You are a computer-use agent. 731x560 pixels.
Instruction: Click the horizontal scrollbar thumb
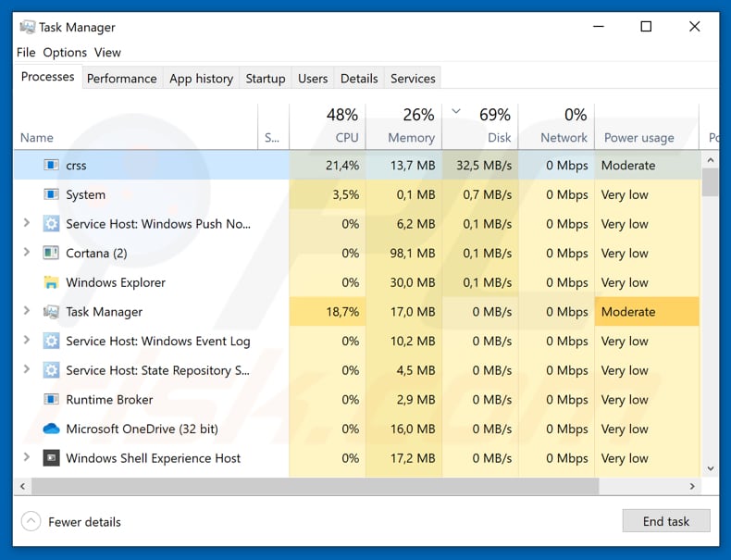[316, 486]
